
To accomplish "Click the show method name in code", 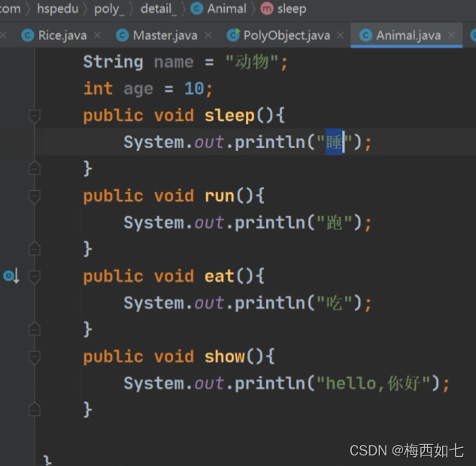I will tap(225, 357).
